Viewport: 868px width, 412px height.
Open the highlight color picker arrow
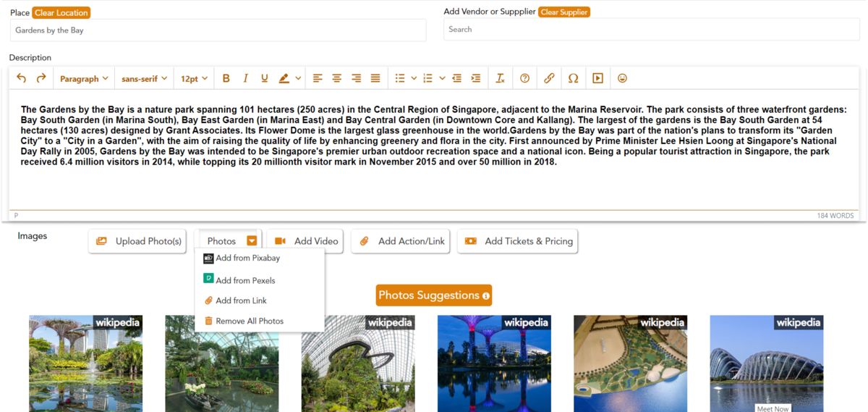297,78
